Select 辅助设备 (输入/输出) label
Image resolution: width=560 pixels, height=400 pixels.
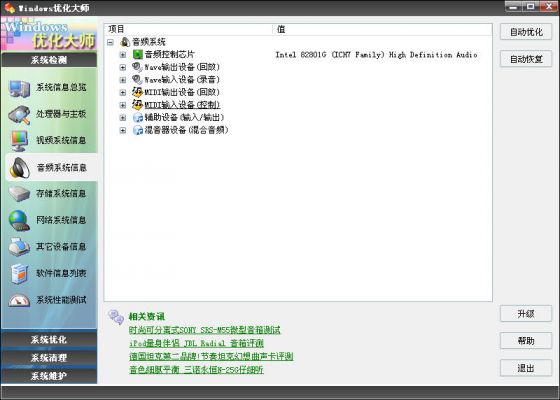[184, 118]
